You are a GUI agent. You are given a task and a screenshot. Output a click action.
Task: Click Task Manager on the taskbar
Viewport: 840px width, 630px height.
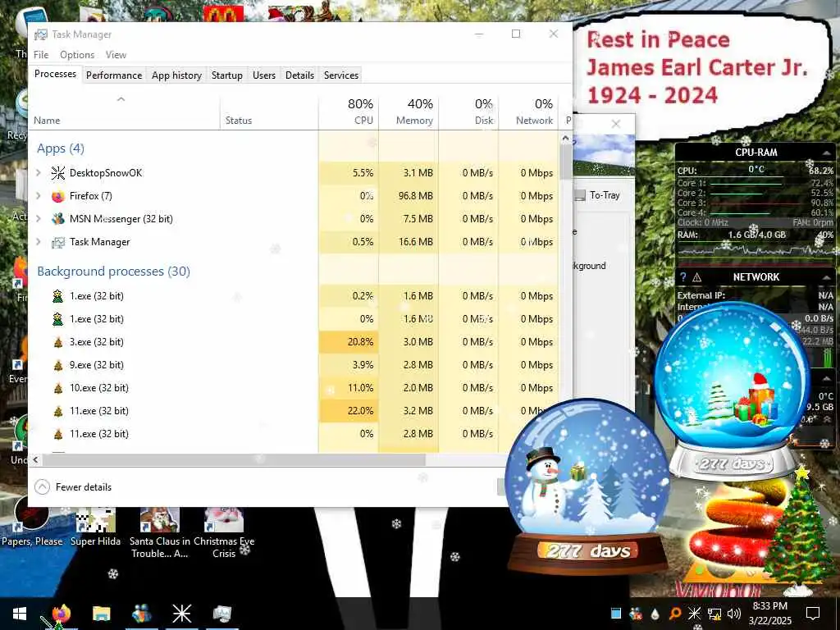221,614
